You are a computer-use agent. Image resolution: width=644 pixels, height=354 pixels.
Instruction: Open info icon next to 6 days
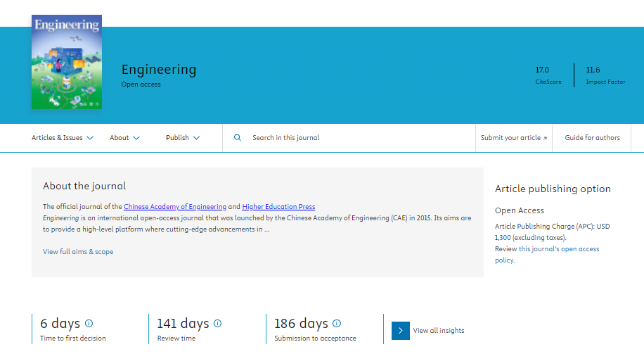89,324
